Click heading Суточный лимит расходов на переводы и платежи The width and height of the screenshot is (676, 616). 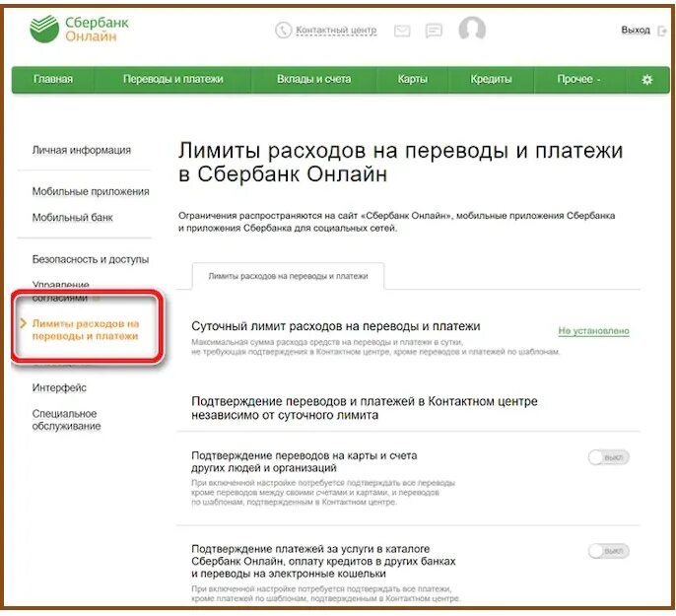click(x=335, y=326)
